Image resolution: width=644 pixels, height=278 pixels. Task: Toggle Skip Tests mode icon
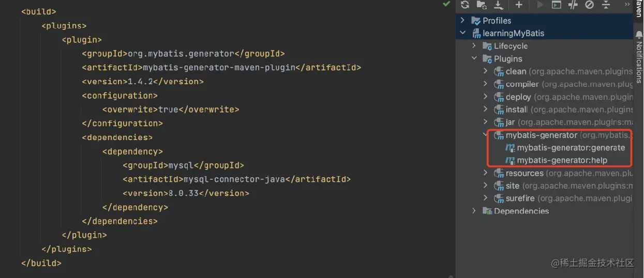pyautogui.click(x=589, y=5)
